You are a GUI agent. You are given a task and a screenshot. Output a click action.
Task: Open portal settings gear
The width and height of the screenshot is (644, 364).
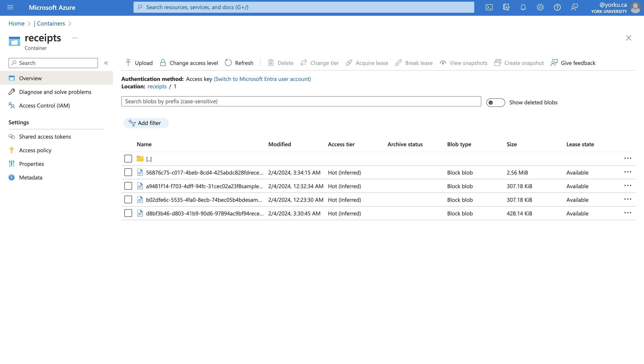(540, 7)
